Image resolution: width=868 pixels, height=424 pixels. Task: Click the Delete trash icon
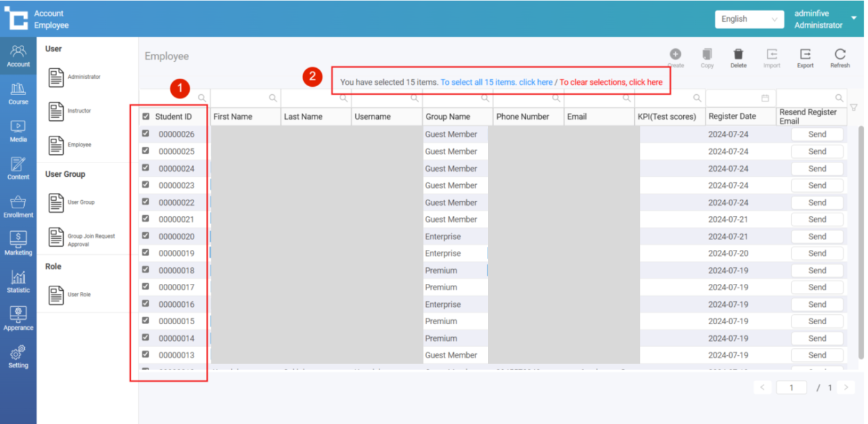[738, 55]
